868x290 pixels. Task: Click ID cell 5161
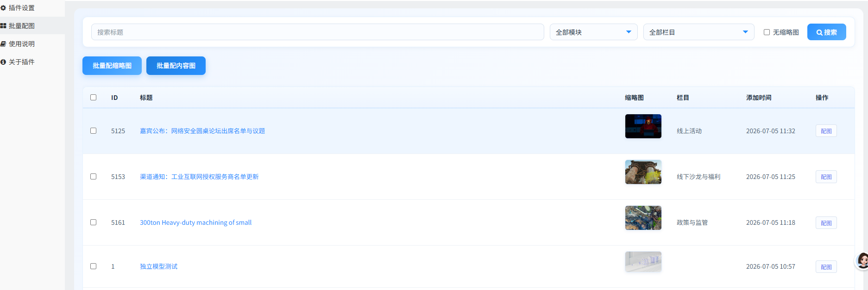[x=118, y=222]
